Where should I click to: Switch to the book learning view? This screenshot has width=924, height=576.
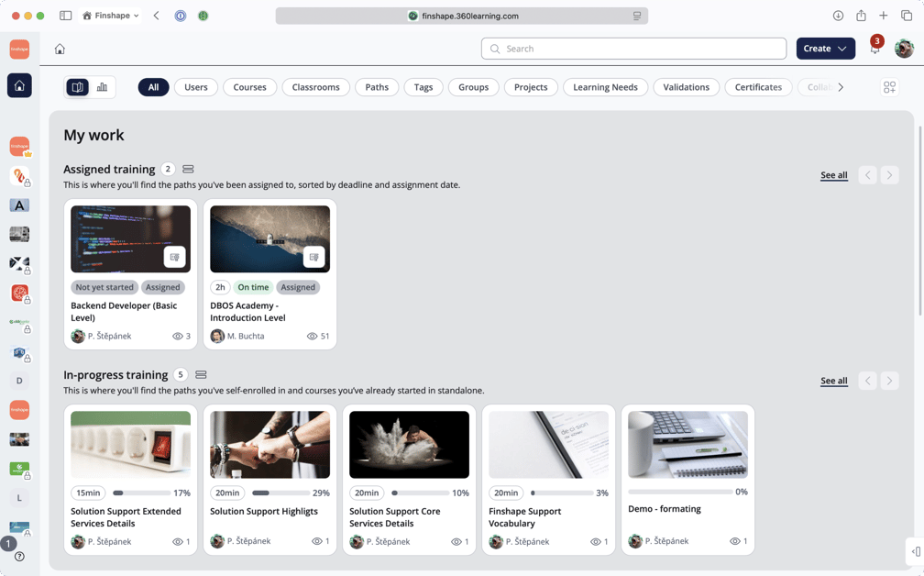coord(77,87)
